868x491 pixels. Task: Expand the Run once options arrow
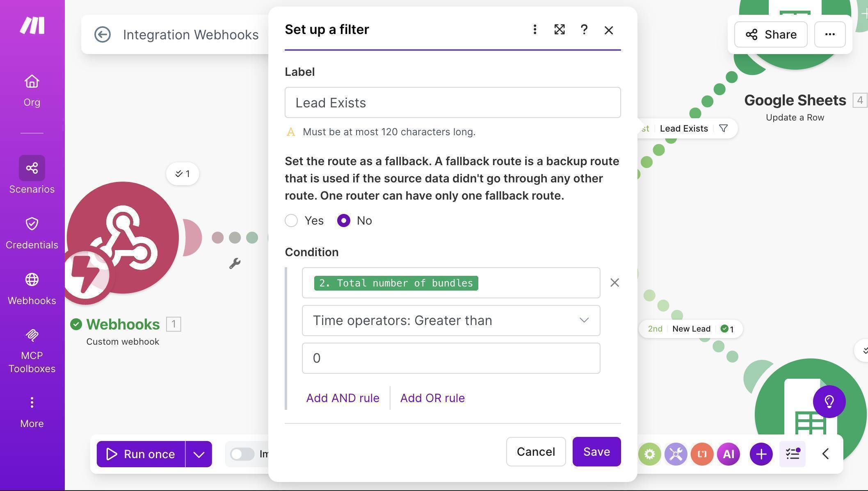tap(199, 454)
